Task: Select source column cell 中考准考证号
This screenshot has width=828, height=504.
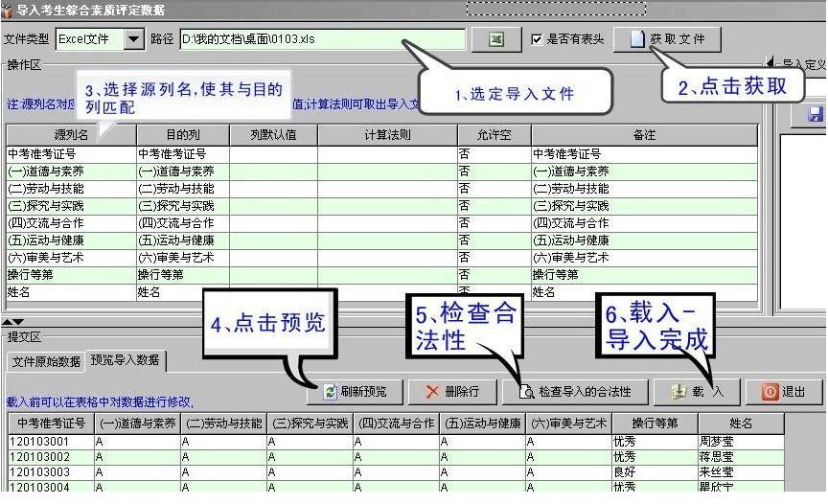Action: [71, 154]
